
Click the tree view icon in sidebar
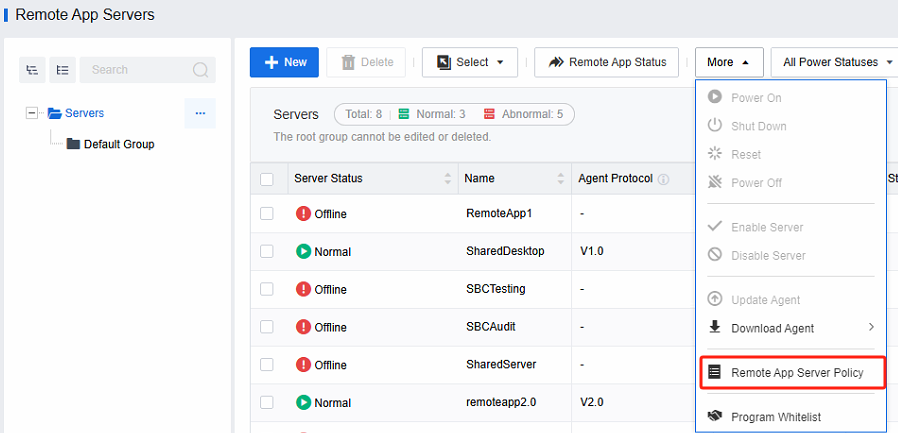[x=33, y=70]
